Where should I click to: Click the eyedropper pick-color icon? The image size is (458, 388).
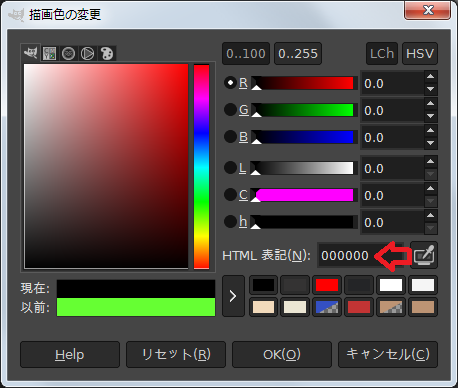(x=424, y=255)
